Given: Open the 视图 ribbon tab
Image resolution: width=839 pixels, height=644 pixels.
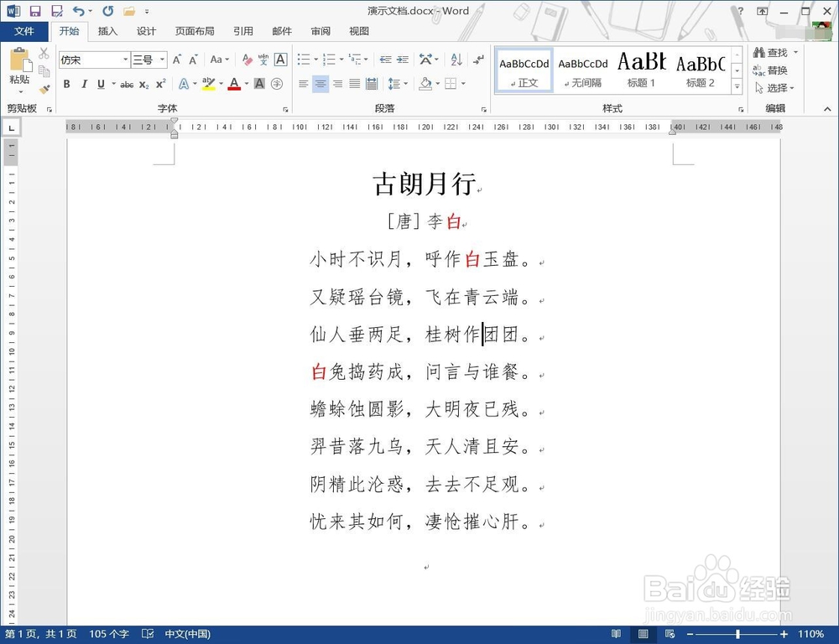Looking at the screenshot, I should tap(358, 31).
